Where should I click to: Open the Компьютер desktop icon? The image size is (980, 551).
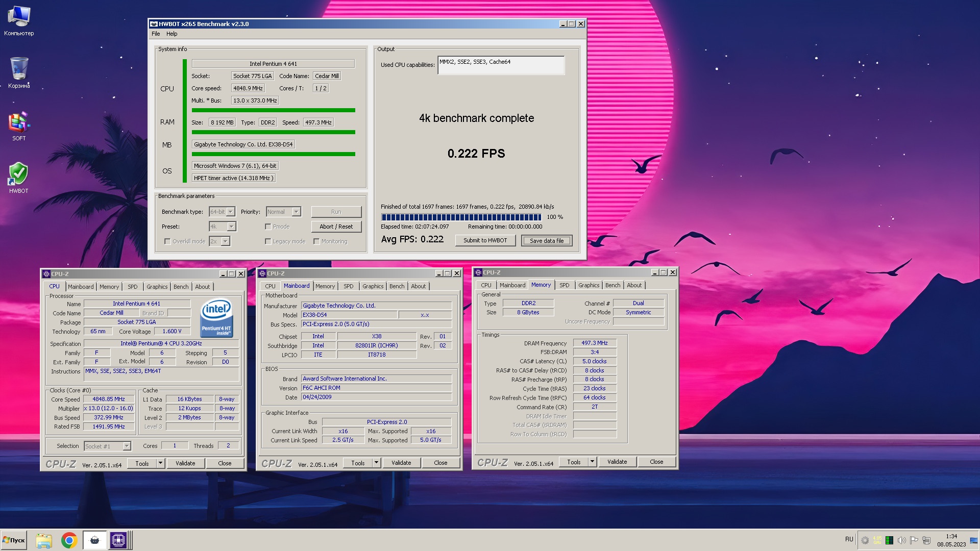pos(19,20)
